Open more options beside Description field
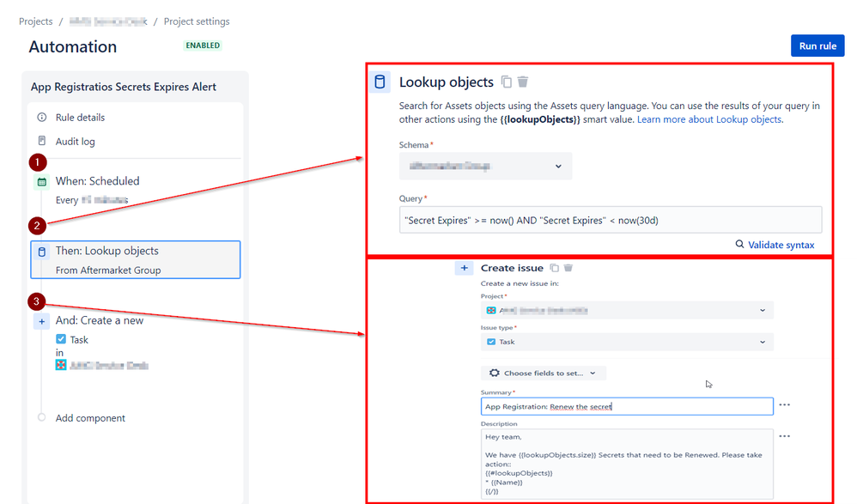This screenshot has width=857, height=504. (784, 436)
